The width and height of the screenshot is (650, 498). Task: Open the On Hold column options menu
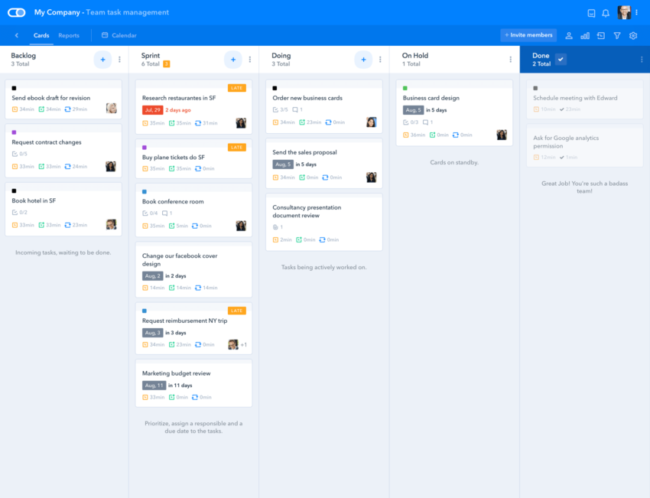(x=510, y=60)
